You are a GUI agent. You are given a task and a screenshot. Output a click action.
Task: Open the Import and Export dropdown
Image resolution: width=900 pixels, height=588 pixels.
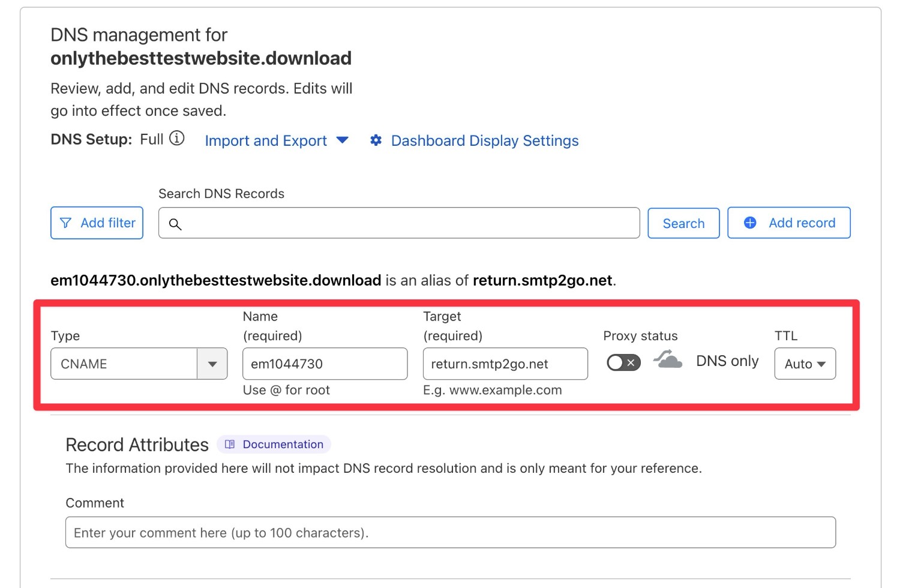277,140
